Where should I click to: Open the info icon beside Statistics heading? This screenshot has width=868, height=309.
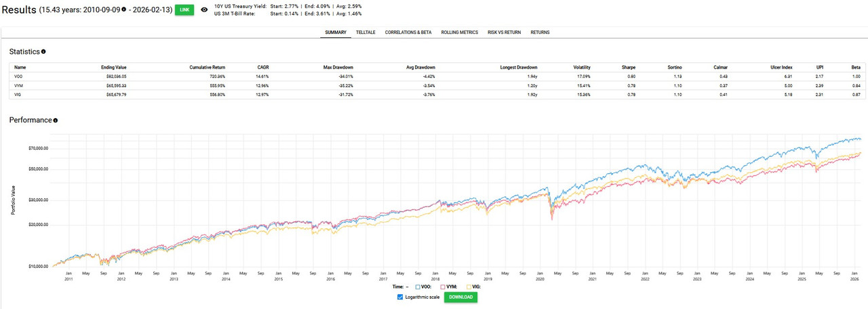(x=43, y=52)
